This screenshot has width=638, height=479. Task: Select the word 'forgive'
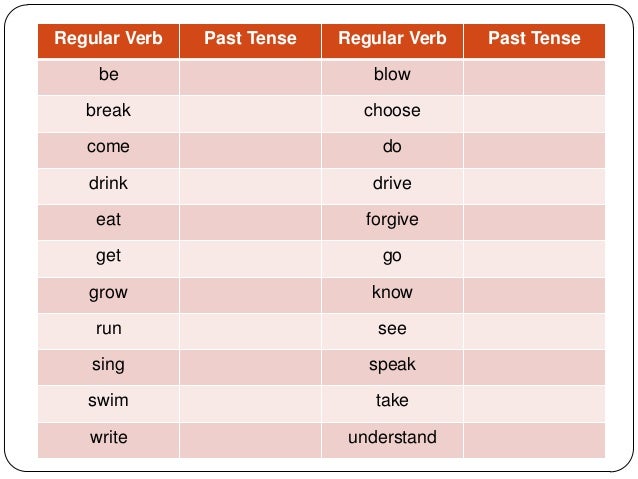392,220
